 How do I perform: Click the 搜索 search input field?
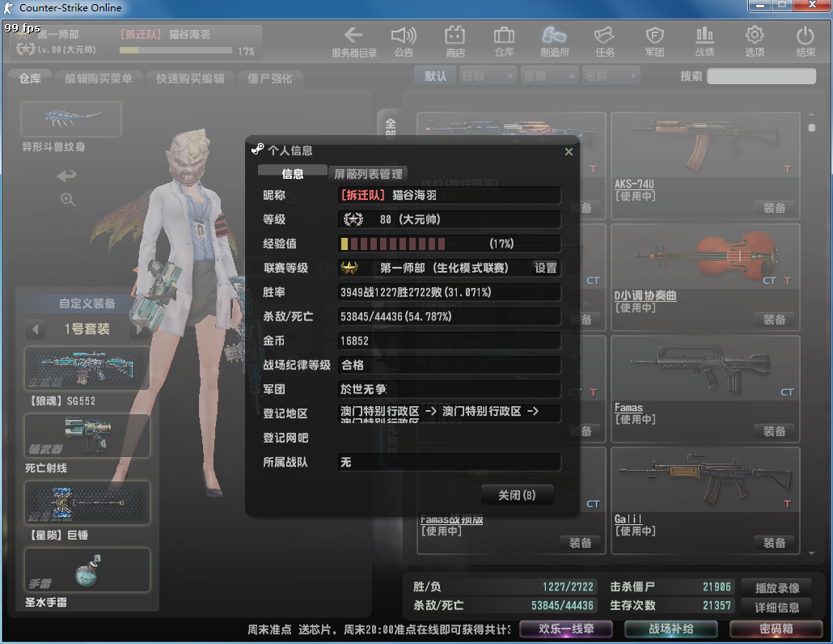(x=761, y=76)
